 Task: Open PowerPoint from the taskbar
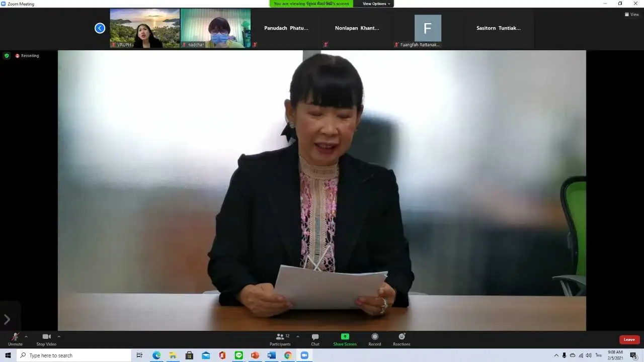pos(255,355)
